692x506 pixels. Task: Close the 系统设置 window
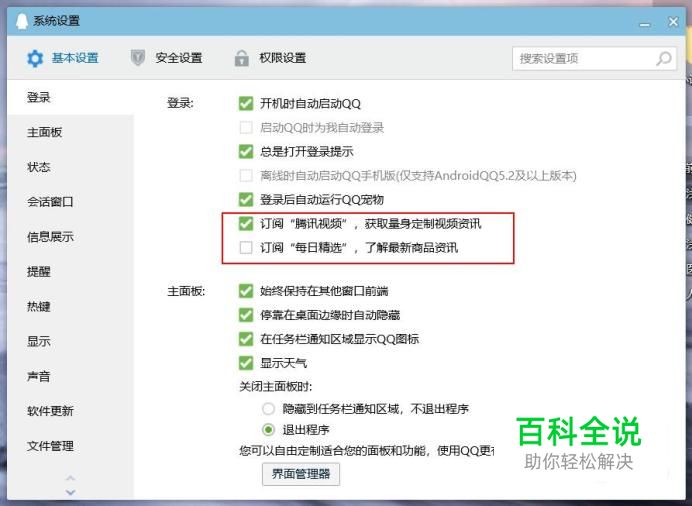[x=673, y=21]
